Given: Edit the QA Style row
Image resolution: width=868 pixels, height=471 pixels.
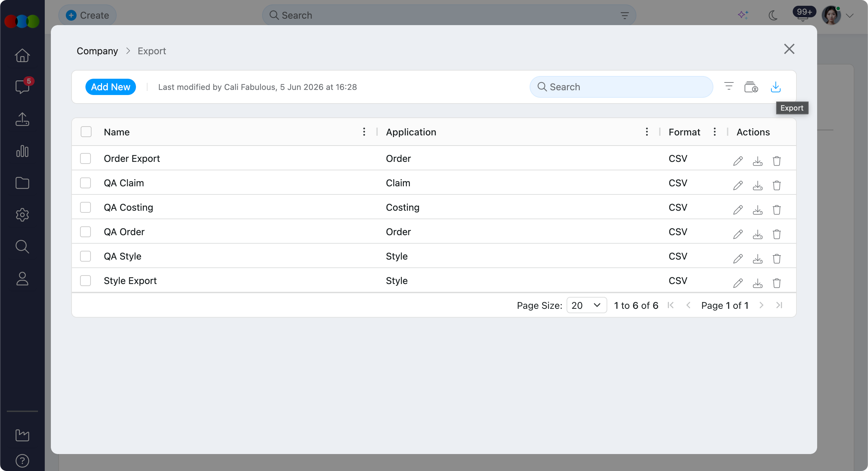Looking at the screenshot, I should tap(738, 259).
